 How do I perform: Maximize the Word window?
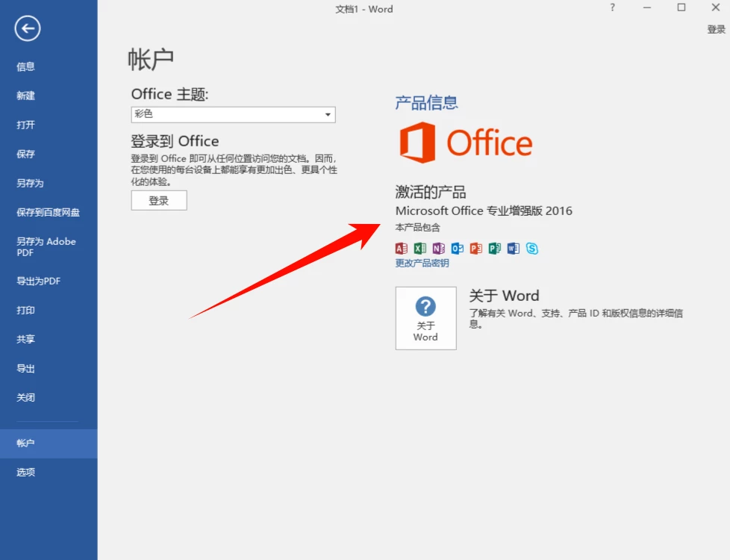tap(681, 7)
